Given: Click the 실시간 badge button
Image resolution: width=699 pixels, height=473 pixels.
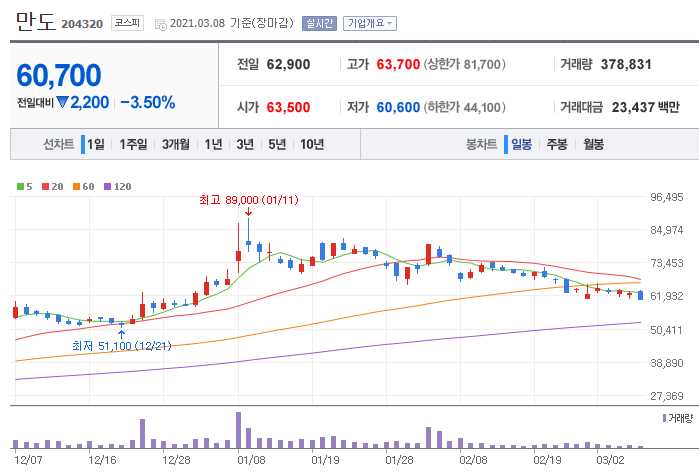Looking at the screenshot, I should [x=319, y=23].
